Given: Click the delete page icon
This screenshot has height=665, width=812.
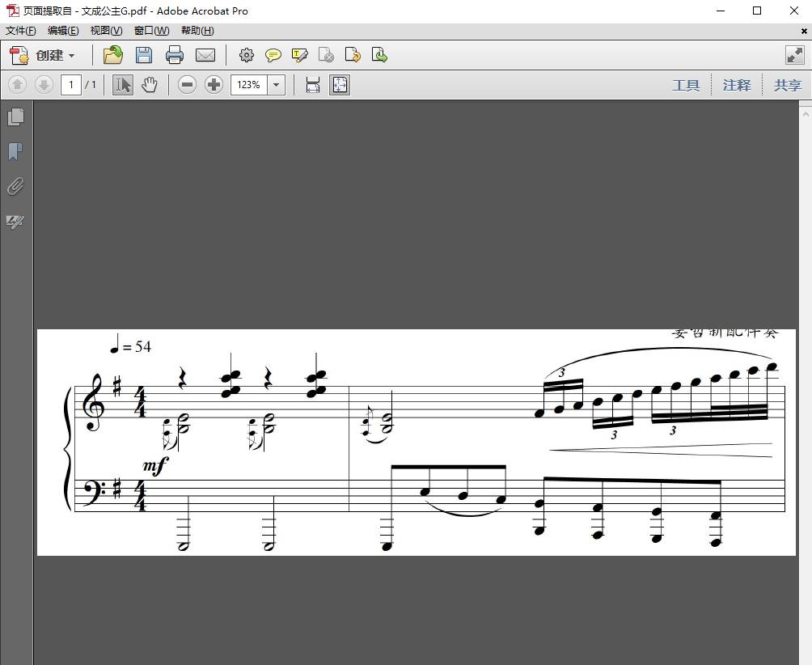Looking at the screenshot, I should (326, 55).
